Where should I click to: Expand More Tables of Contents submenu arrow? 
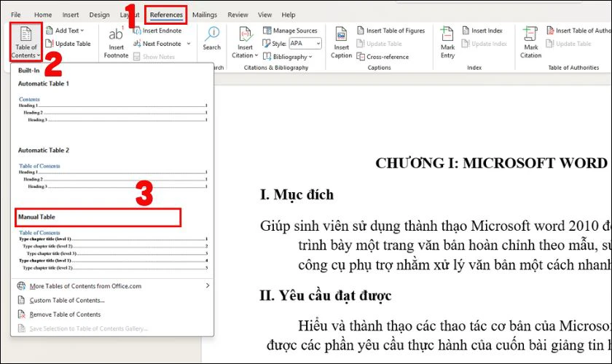207,285
